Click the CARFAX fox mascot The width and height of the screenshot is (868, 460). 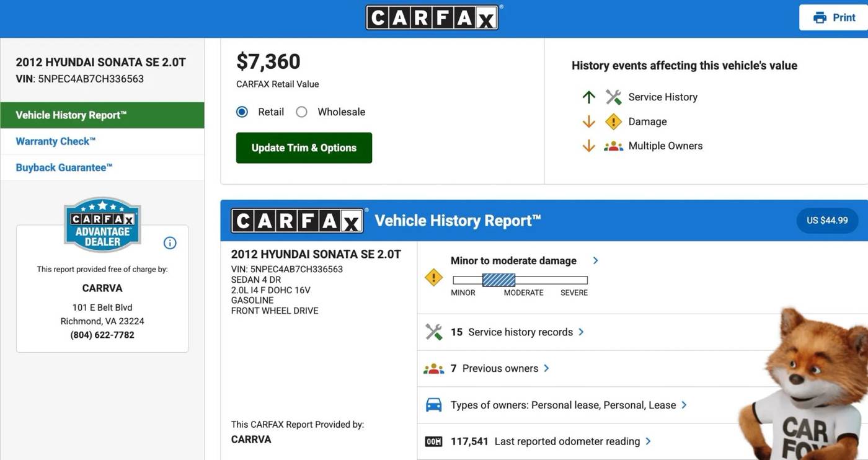[804, 384]
